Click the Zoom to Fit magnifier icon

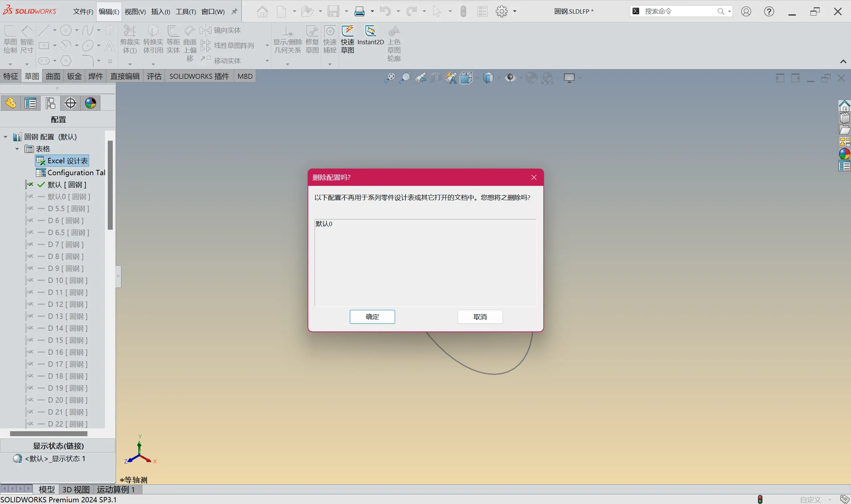coord(390,78)
